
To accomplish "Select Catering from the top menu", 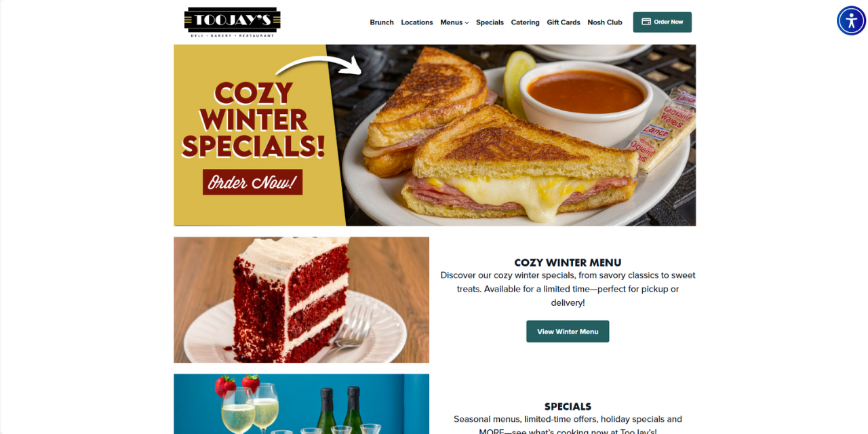I will tap(525, 22).
